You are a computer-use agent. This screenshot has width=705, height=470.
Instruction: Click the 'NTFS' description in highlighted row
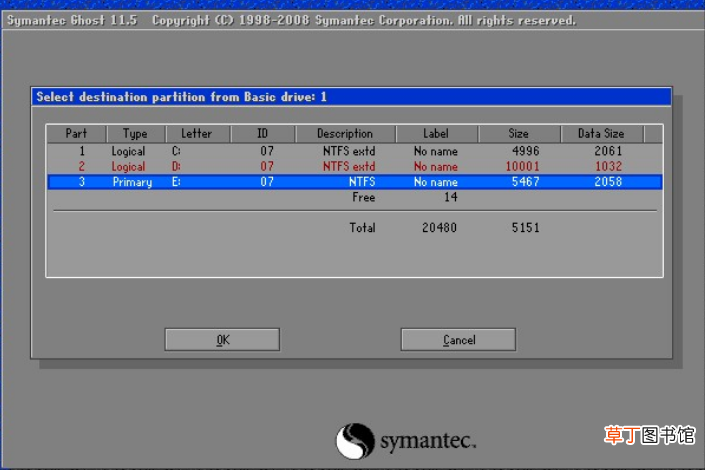362,182
